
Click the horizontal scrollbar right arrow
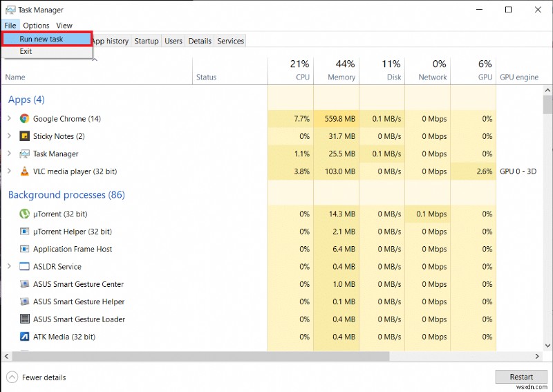coord(537,356)
